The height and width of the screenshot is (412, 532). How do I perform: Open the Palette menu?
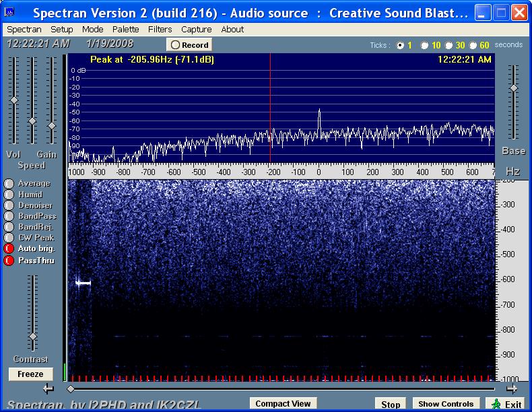125,30
